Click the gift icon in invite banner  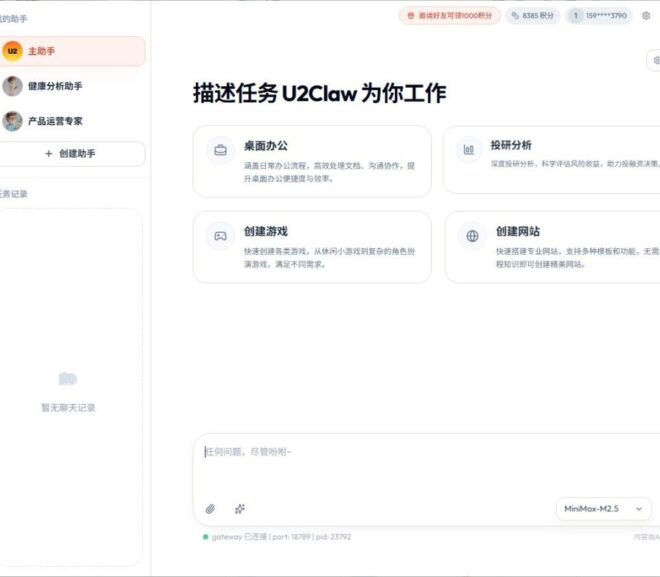coord(411,16)
